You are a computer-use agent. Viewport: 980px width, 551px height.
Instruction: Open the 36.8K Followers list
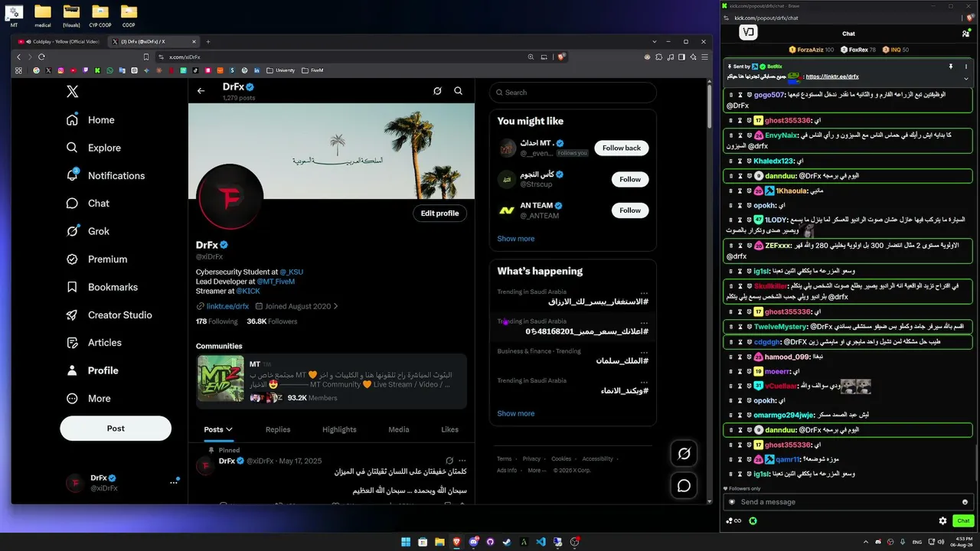272,321
